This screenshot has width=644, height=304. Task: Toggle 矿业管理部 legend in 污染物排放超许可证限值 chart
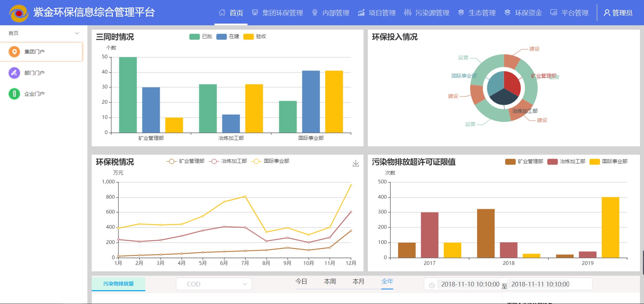click(x=524, y=161)
